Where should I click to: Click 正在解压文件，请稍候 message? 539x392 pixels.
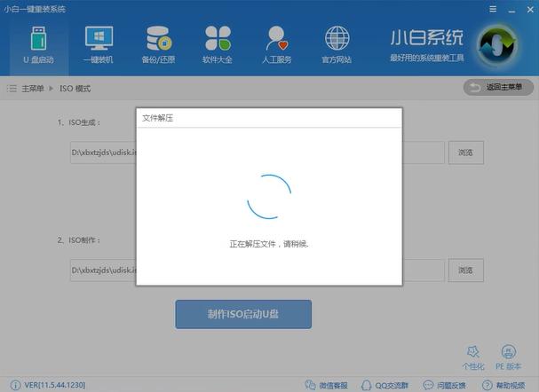pyautogui.click(x=269, y=244)
